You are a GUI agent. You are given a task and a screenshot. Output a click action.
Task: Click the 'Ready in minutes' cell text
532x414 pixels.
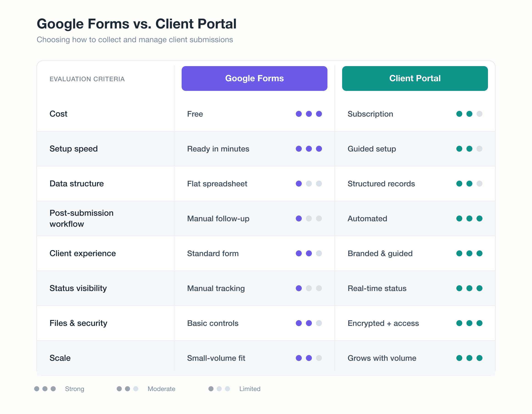coord(218,149)
